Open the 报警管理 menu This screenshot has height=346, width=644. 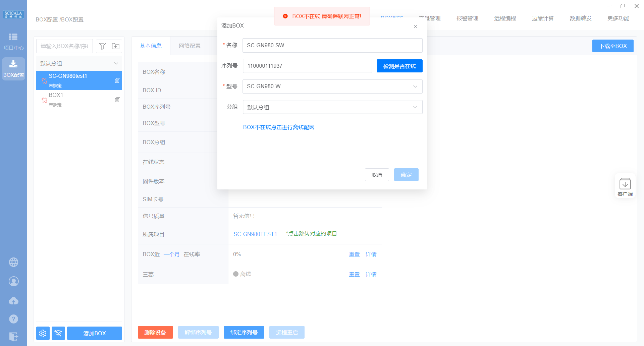click(x=467, y=18)
